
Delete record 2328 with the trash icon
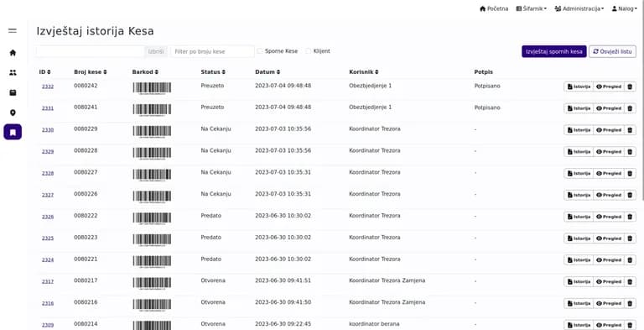tap(630, 173)
